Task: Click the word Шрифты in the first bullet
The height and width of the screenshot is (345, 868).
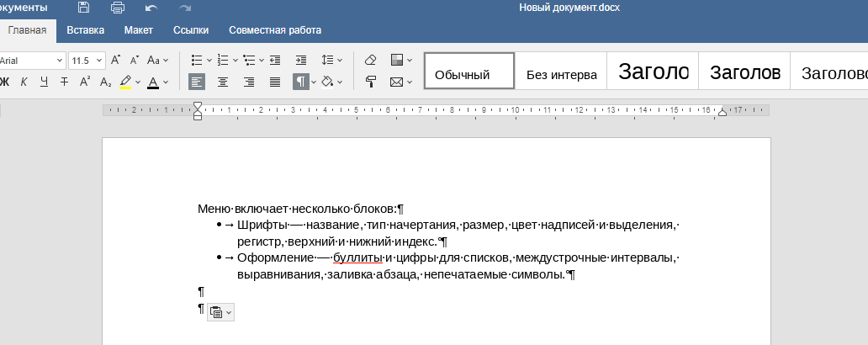Action: [262, 225]
